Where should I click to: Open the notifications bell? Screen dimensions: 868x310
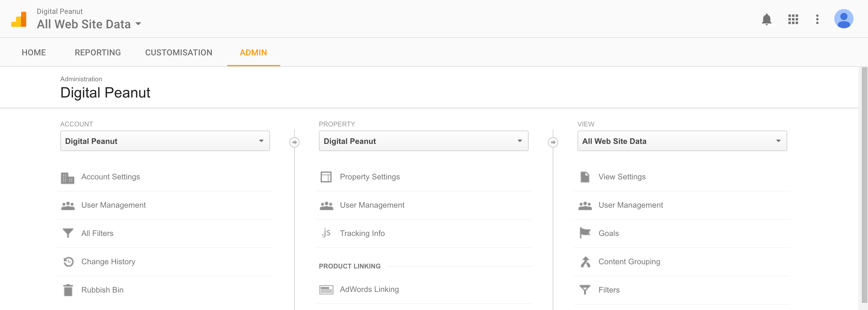(x=766, y=19)
